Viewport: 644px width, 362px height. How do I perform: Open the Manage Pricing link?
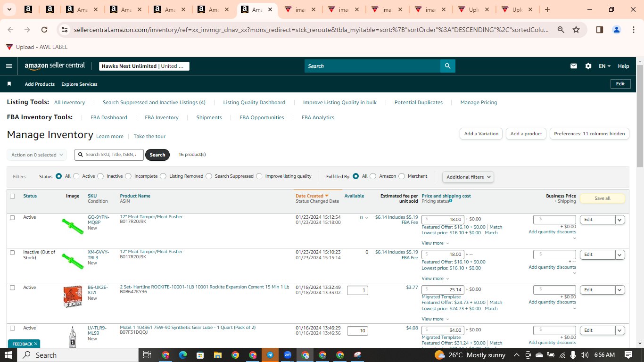click(x=479, y=102)
